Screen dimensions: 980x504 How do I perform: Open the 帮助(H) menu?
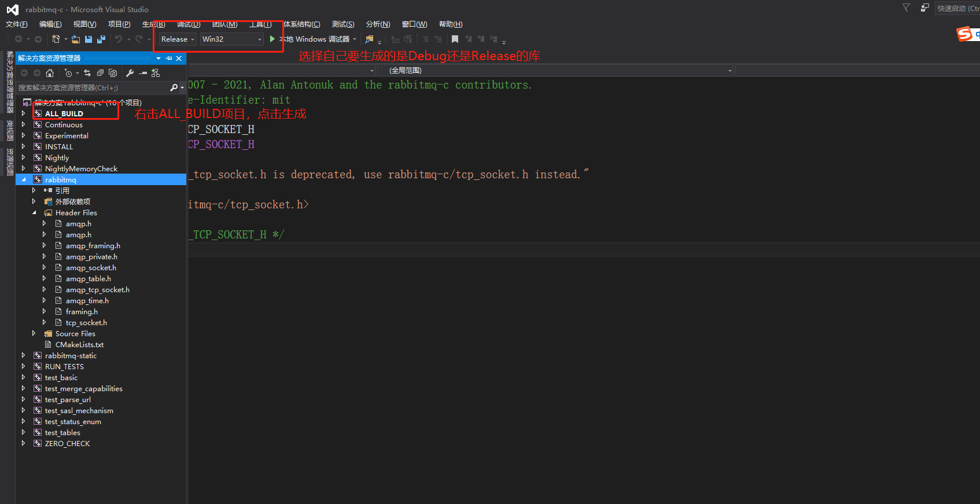pos(451,24)
